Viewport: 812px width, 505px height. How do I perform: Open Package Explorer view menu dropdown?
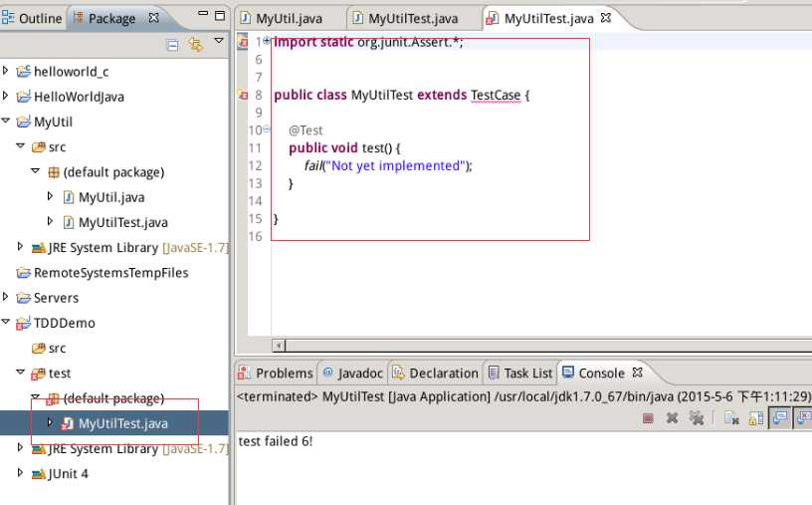pos(219,41)
